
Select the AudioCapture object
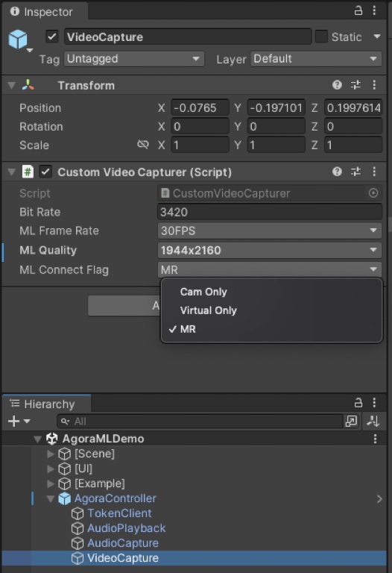(x=195, y=543)
